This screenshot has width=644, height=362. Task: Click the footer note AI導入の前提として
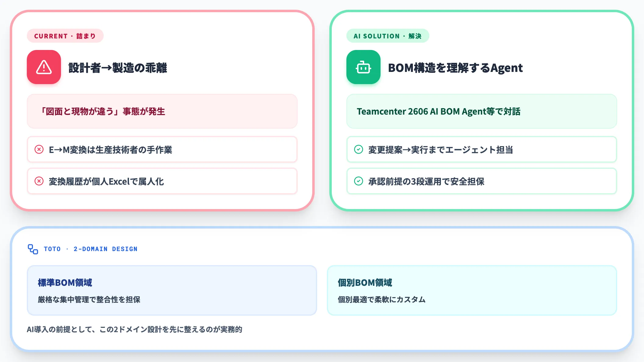[x=134, y=329]
